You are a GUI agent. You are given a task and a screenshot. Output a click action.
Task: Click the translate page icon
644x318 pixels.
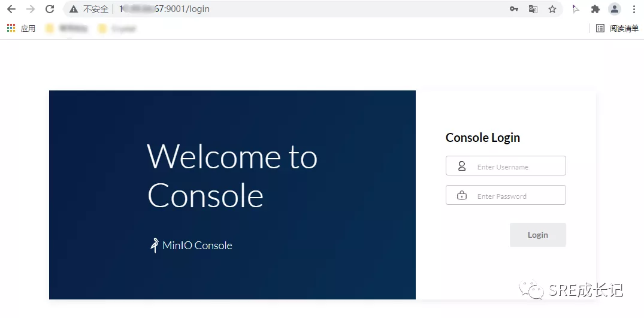(x=533, y=9)
